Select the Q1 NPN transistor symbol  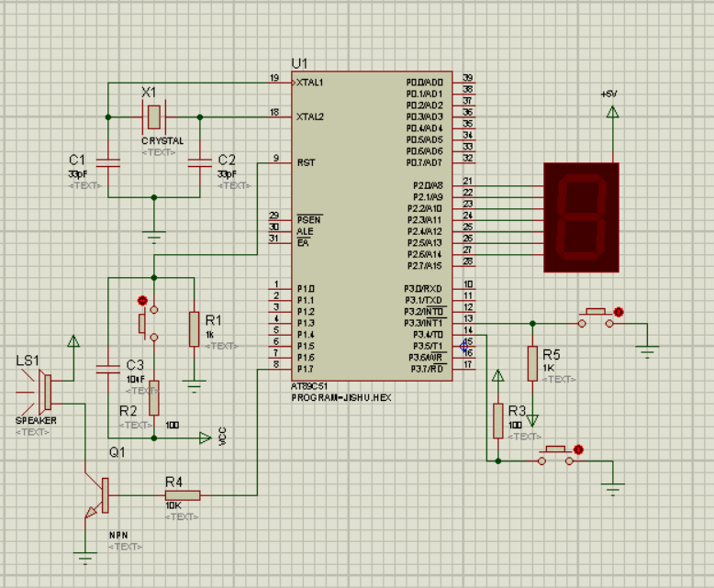tap(97, 495)
